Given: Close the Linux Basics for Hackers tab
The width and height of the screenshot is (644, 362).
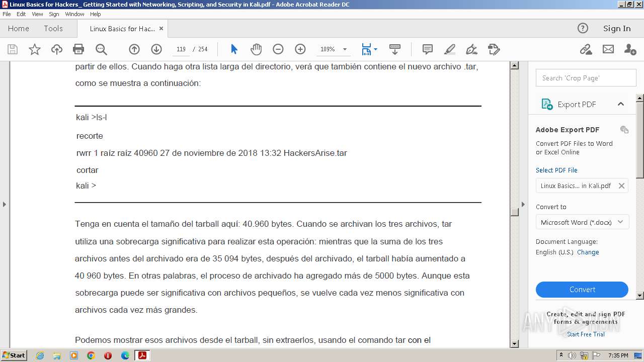Looking at the screenshot, I should [x=161, y=29].
